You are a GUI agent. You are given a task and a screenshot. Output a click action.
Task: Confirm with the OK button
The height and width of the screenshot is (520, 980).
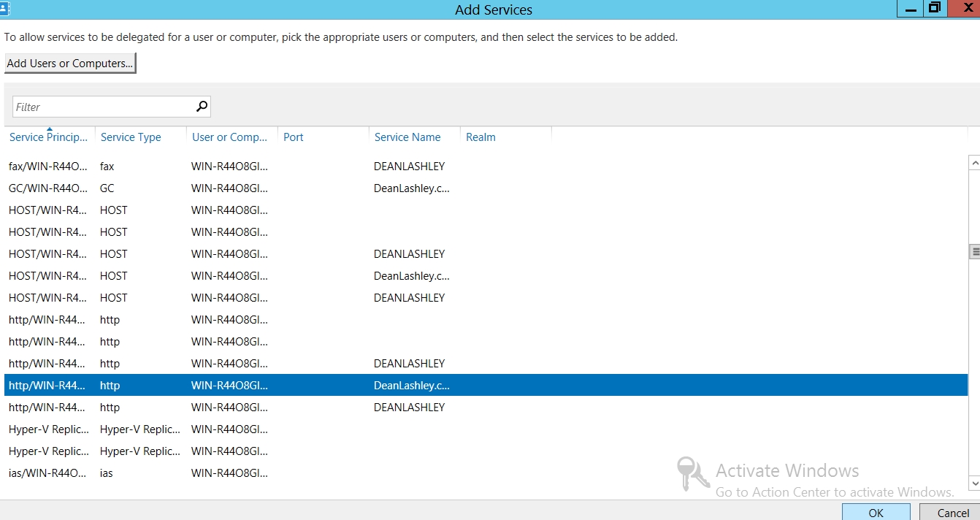[876, 512]
